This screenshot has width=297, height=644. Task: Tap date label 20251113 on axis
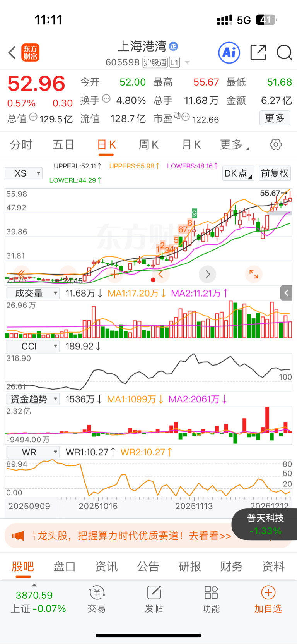pos(194,506)
